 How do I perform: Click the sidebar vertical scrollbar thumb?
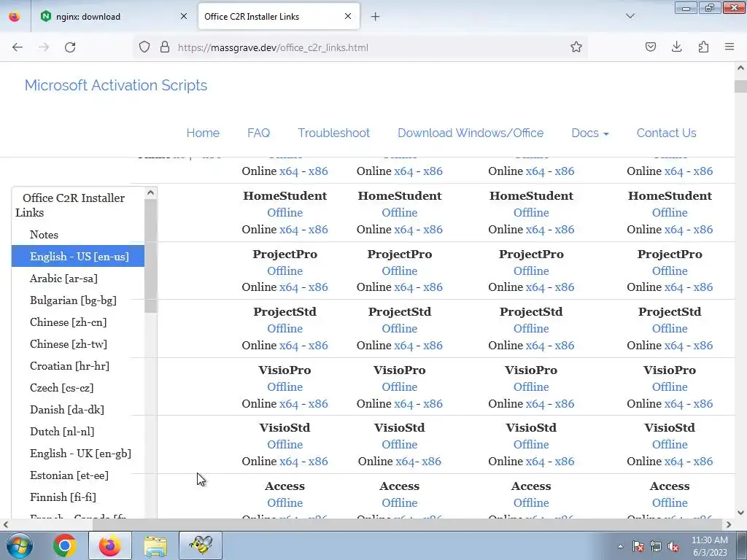[x=150, y=256]
